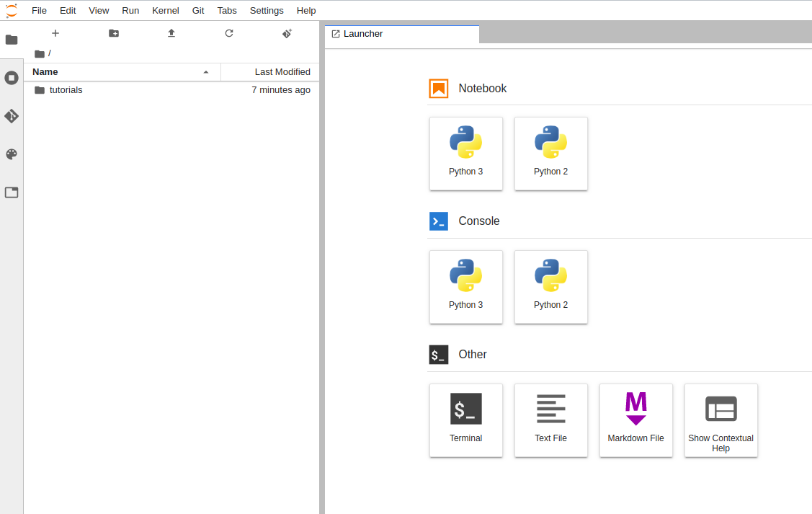
Task: Click the 'Console' section heading
Action: click(x=479, y=221)
